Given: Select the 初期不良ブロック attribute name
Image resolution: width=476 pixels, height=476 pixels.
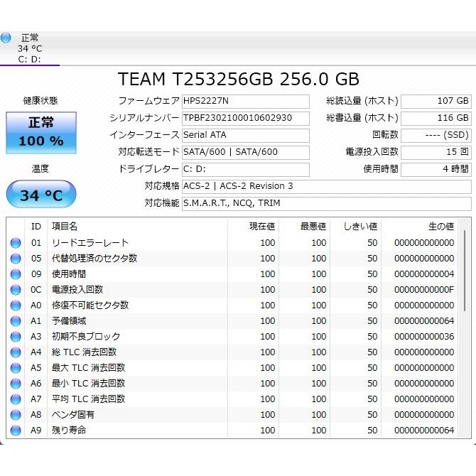Looking at the screenshot, I should pyautogui.click(x=86, y=336).
